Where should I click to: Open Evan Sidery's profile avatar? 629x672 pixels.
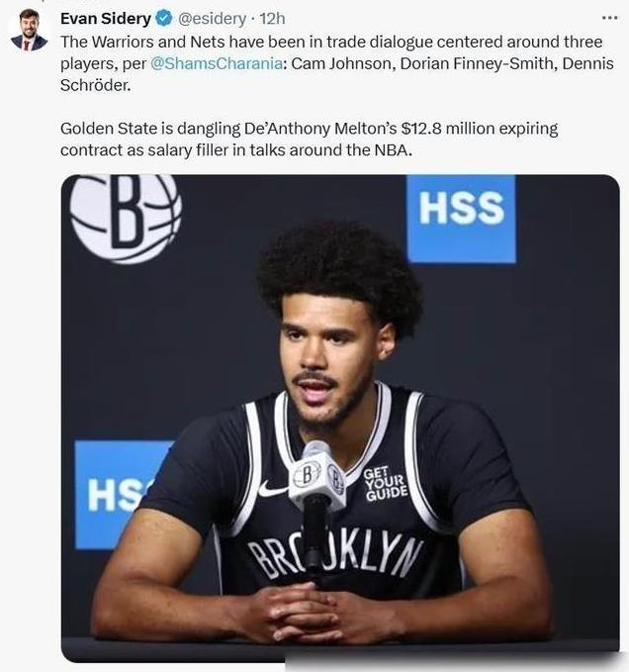point(29,30)
